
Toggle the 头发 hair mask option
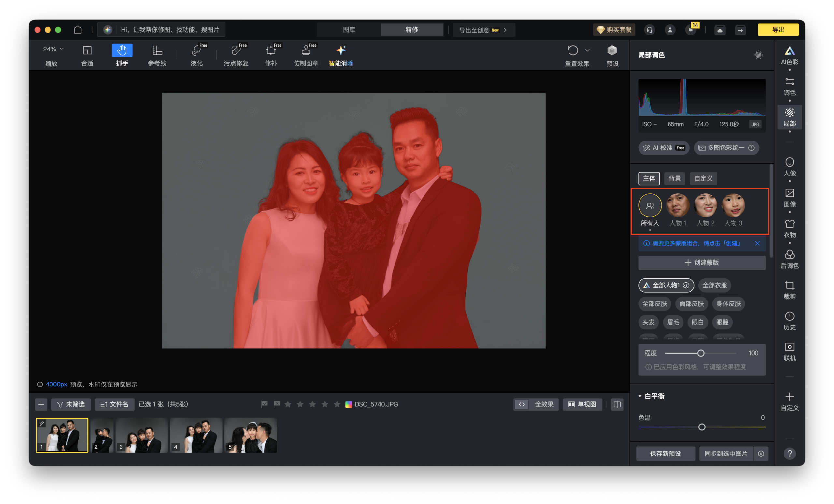click(x=648, y=322)
